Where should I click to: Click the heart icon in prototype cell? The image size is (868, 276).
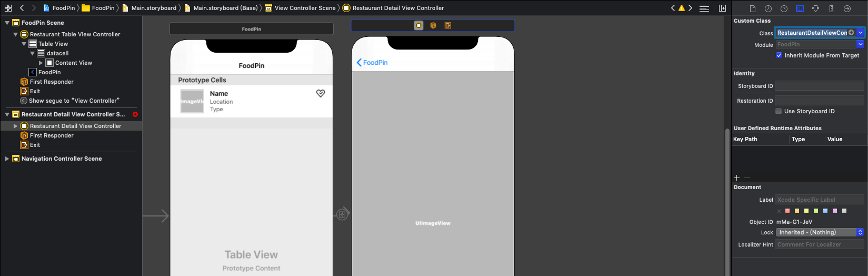[x=321, y=93]
